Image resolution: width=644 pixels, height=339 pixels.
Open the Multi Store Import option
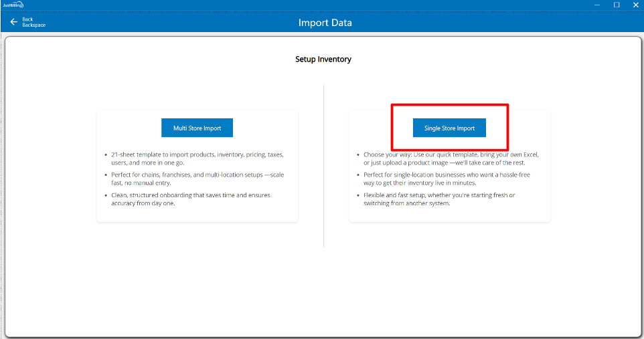point(197,128)
